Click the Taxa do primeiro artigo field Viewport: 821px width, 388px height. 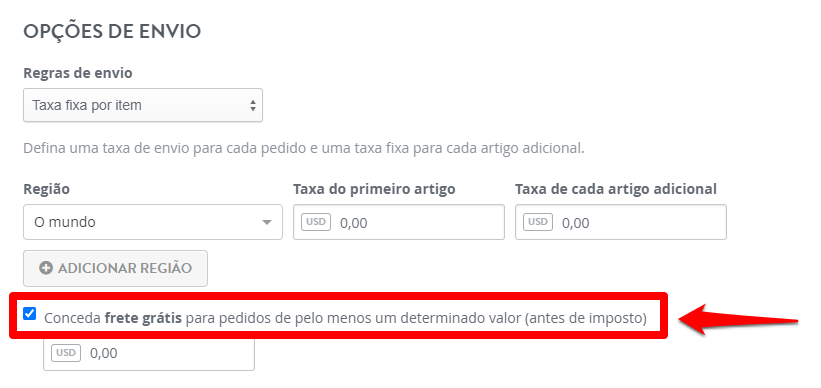pos(399,222)
